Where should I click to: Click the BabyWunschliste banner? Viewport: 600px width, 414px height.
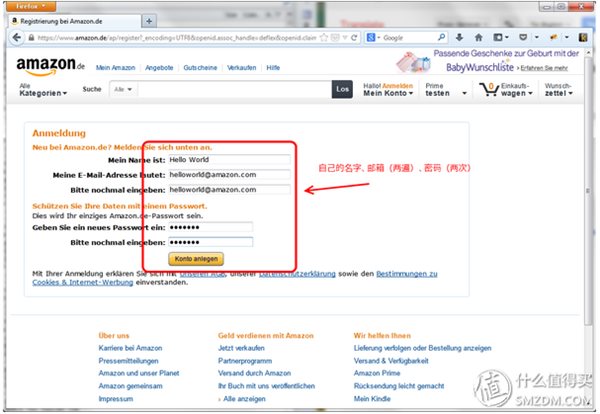click(487, 61)
